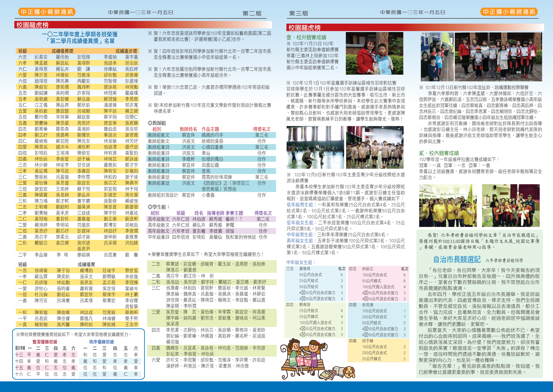This screenshot has width=553, height=392.
Task: Select the 中年級女生組： label above the swim tables
Action: coord(301,262)
